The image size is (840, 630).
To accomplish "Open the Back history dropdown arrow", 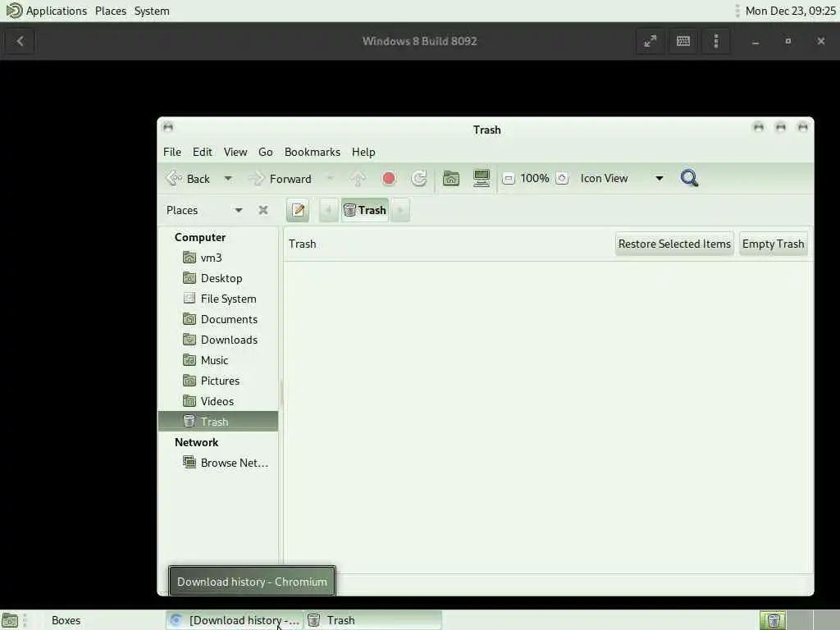I will pos(228,178).
